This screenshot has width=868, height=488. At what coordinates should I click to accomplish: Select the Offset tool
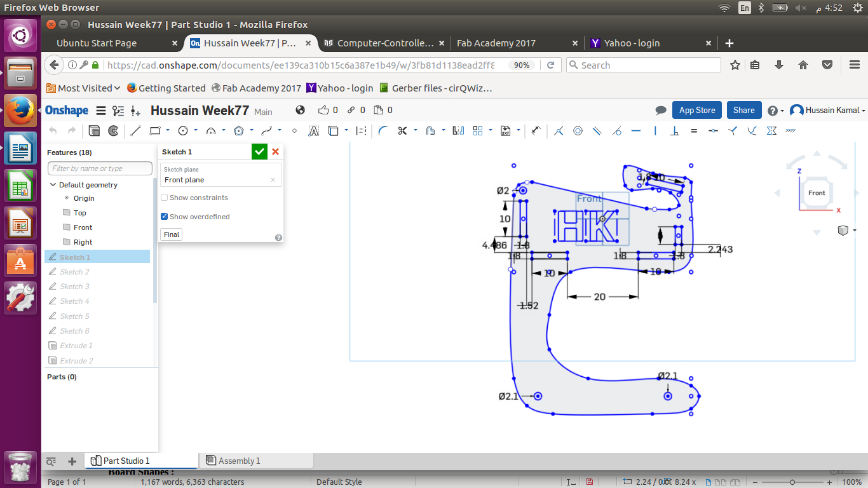pos(430,131)
